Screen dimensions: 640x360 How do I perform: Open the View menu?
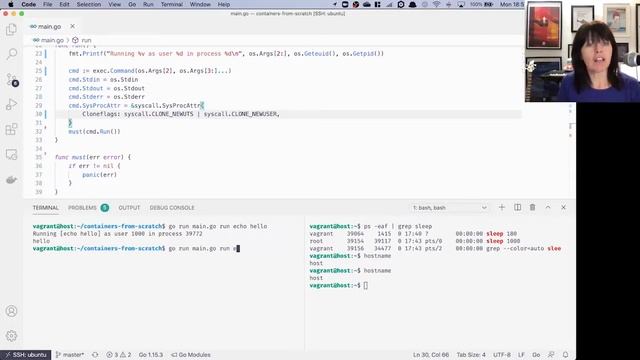(x=114, y=4)
